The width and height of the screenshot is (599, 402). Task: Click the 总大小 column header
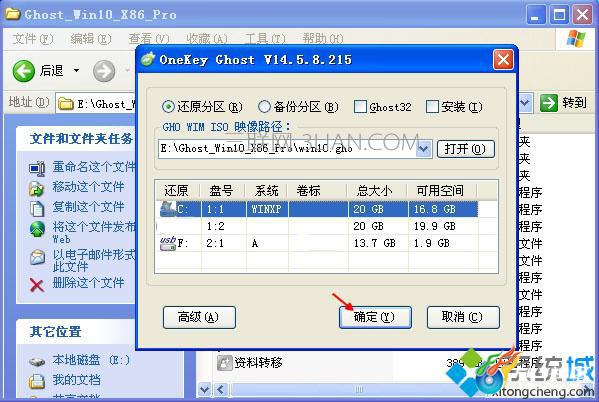[377, 190]
